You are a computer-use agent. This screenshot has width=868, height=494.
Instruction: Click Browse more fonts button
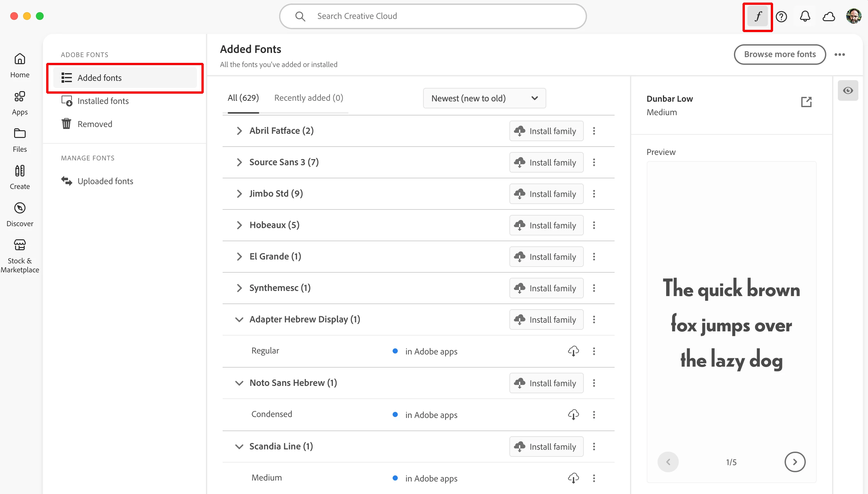[x=779, y=54]
